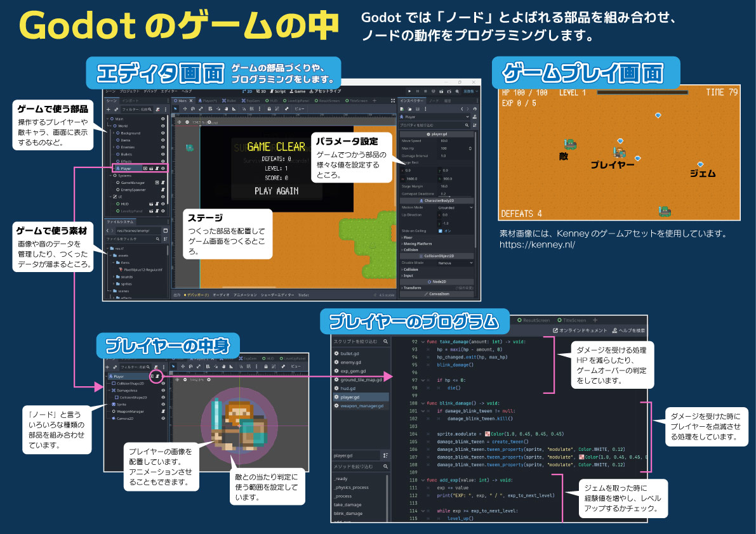Open the Bullet scene tab
Viewport: 756px width, 534px height.
coord(229,101)
